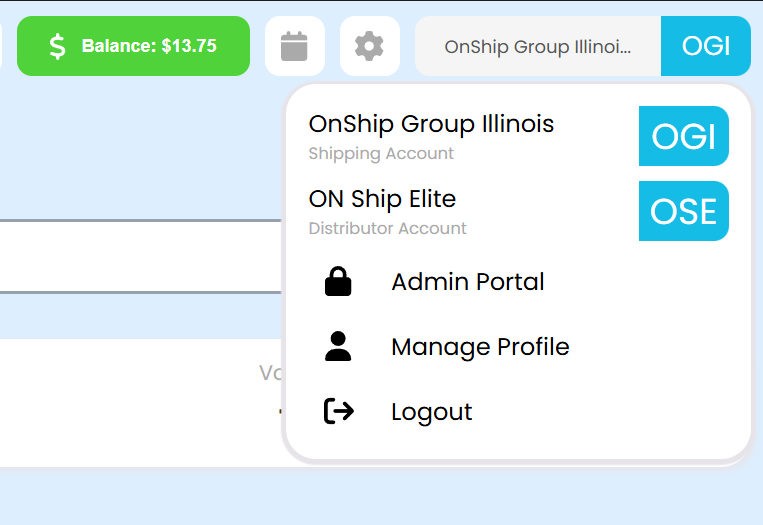Choose Manage Profile from the menu
The width and height of the screenshot is (763, 525).
pyautogui.click(x=480, y=347)
